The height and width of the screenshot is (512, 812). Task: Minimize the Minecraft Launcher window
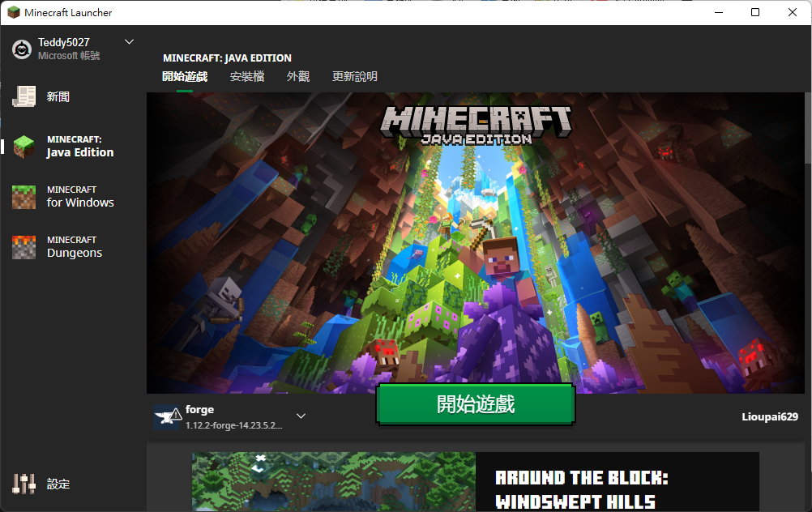719,12
